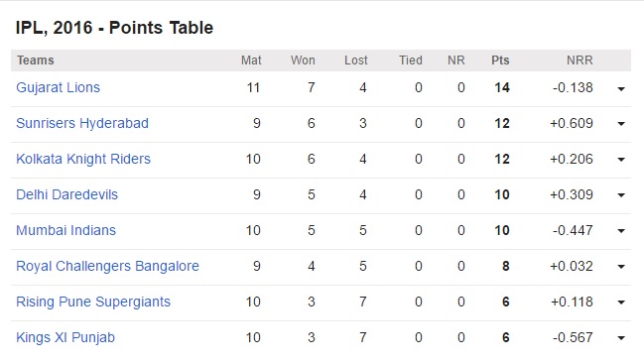Open the Delhi Daredevils team link

click(x=66, y=194)
